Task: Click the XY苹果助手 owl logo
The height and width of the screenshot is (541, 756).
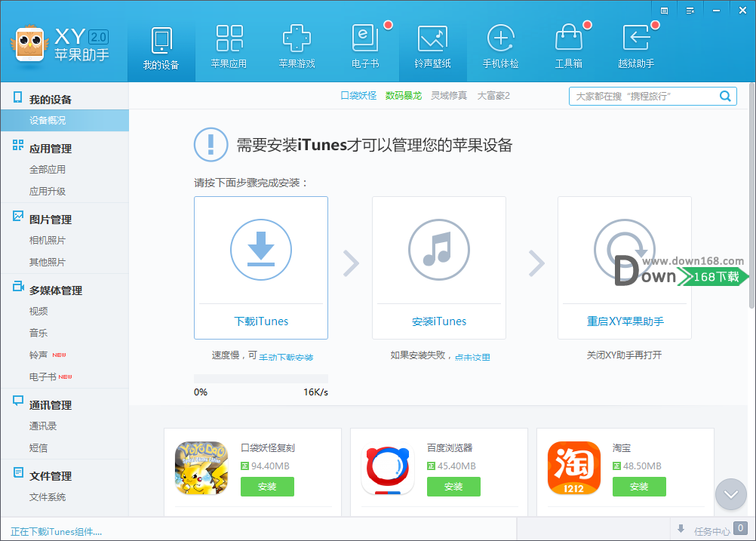Action: coord(30,44)
